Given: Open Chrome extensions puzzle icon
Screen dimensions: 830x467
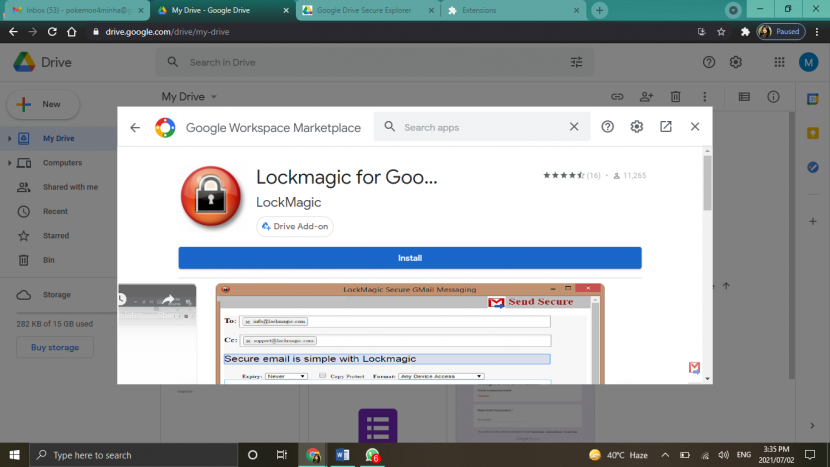Looking at the screenshot, I should click(745, 32).
